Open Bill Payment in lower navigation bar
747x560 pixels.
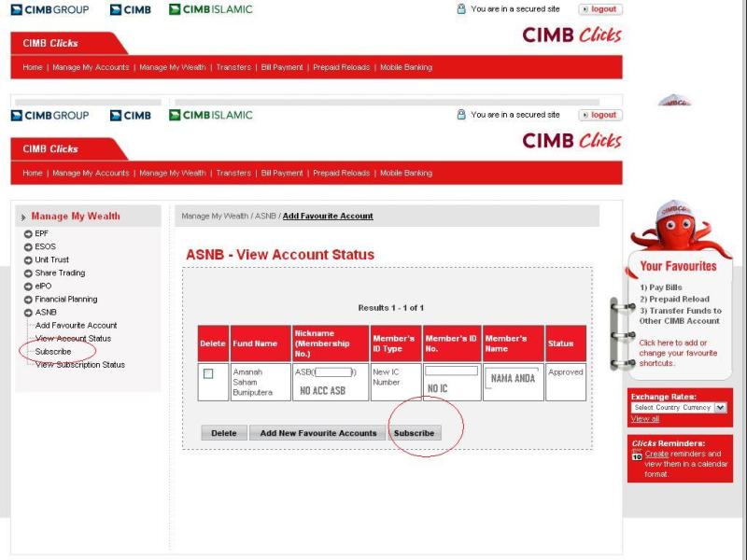tap(282, 173)
